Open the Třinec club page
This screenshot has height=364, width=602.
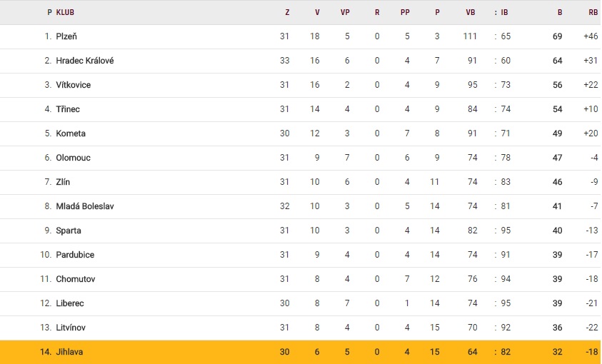68,109
